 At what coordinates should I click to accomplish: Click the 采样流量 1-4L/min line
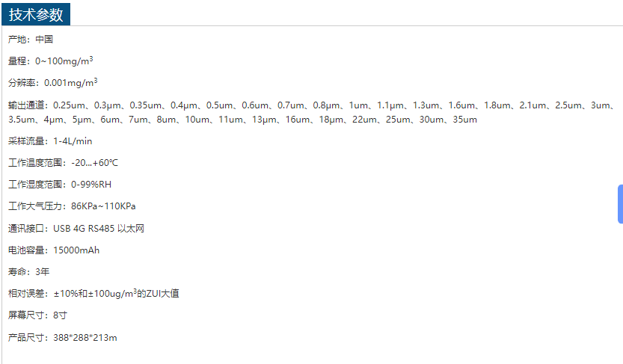(51, 141)
